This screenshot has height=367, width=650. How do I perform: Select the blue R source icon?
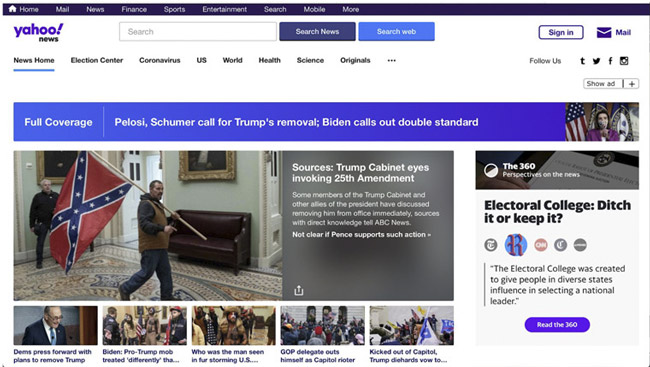click(x=516, y=245)
